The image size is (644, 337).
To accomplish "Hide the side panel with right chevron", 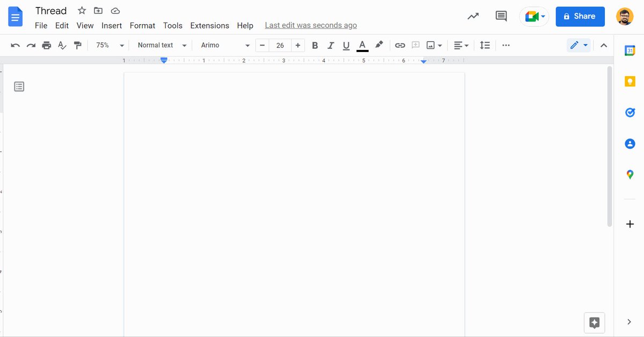I will [630, 322].
